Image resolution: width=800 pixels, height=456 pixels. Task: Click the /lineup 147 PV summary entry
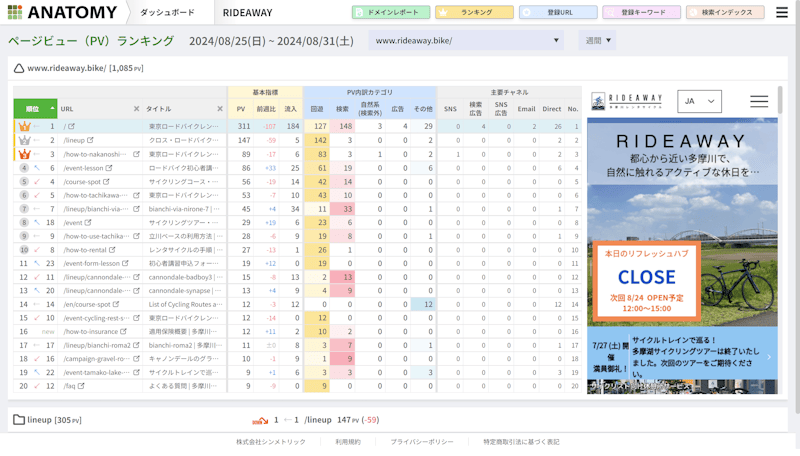tap(316, 420)
